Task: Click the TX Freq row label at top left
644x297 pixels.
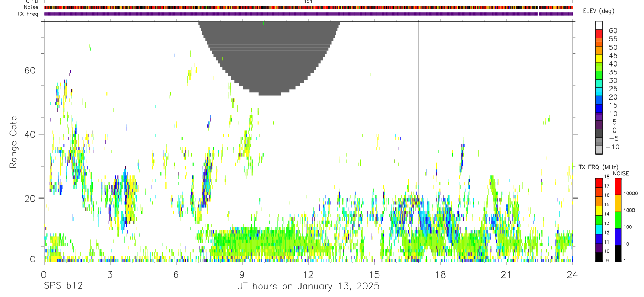Action: [x=29, y=14]
